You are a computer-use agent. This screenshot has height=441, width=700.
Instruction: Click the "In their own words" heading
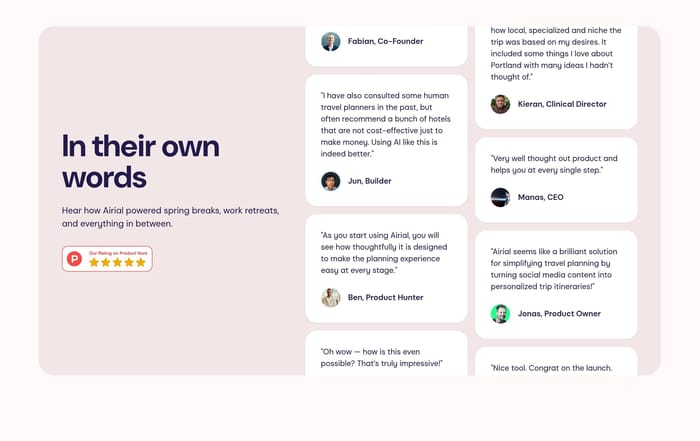pyautogui.click(x=140, y=161)
